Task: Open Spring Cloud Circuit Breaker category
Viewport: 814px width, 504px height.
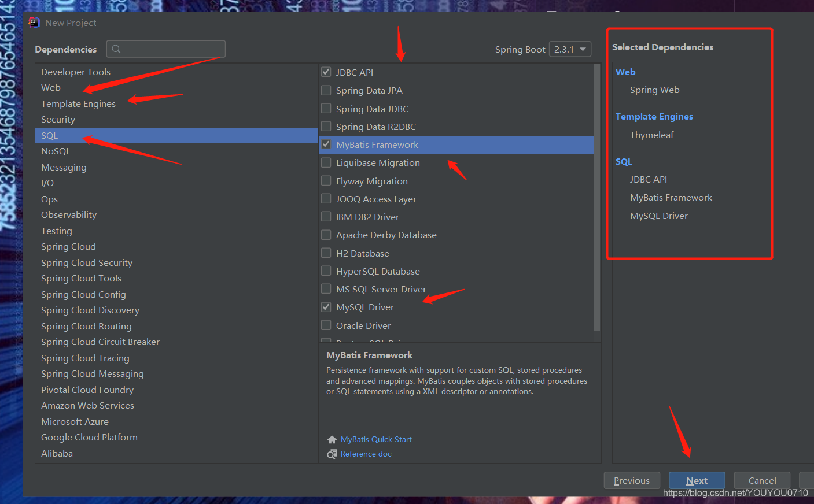Action: coord(176,342)
